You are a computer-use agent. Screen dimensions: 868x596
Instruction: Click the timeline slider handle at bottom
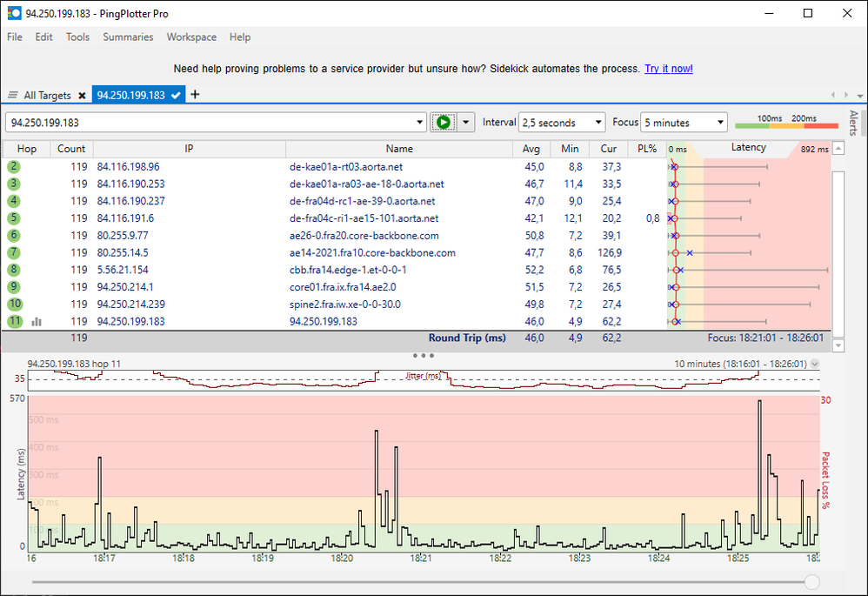coord(811,582)
